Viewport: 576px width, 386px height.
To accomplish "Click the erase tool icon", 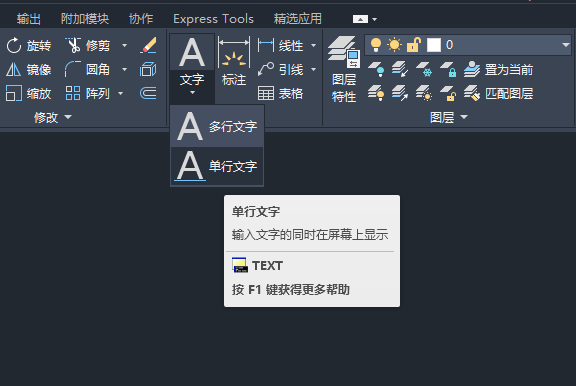I will [x=148, y=46].
